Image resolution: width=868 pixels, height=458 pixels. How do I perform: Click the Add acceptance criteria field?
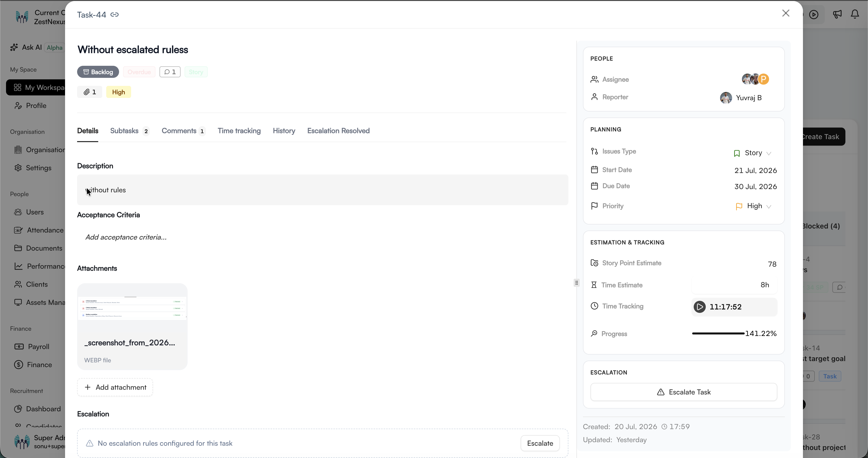[x=126, y=237]
